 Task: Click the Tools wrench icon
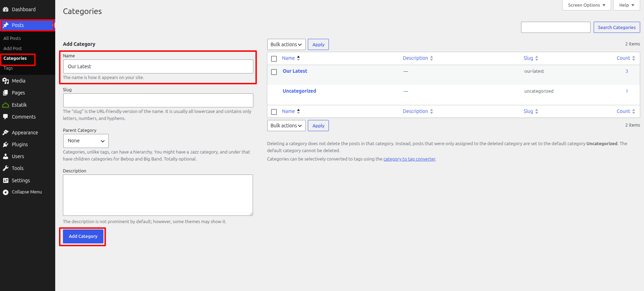[6, 168]
